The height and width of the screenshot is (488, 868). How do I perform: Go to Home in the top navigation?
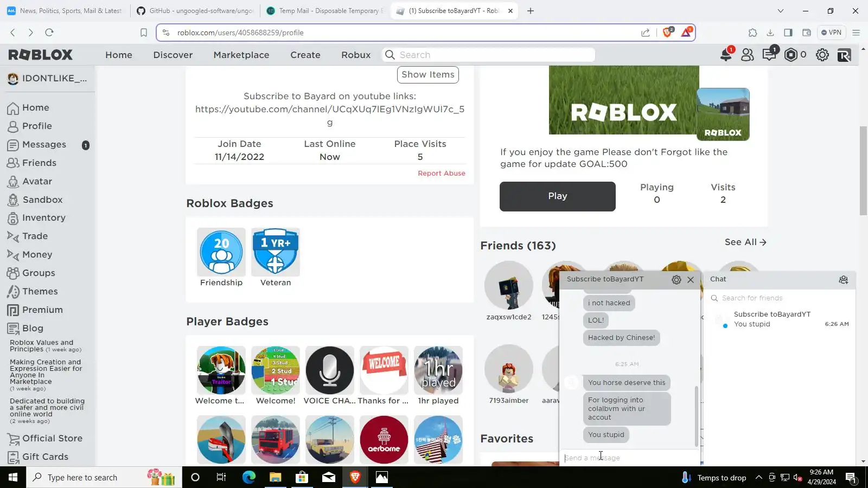pos(119,55)
